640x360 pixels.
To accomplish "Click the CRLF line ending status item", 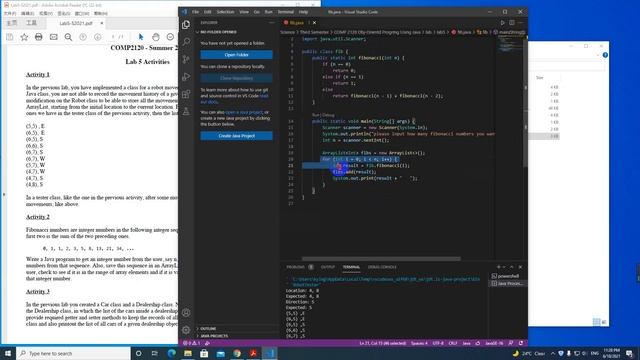I will 453,343.
